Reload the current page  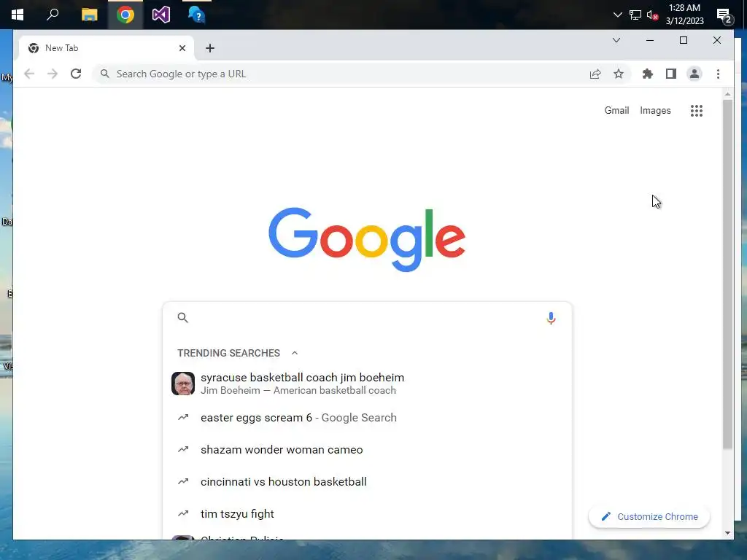click(76, 74)
